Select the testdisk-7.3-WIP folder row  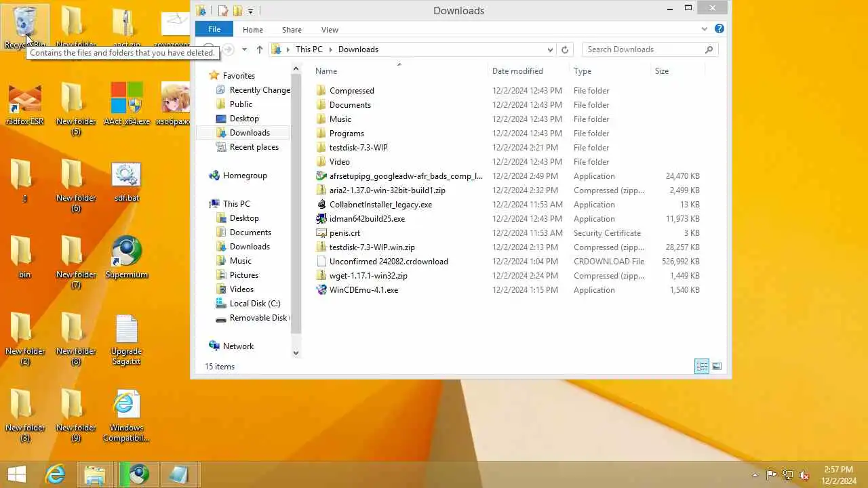tap(509, 147)
